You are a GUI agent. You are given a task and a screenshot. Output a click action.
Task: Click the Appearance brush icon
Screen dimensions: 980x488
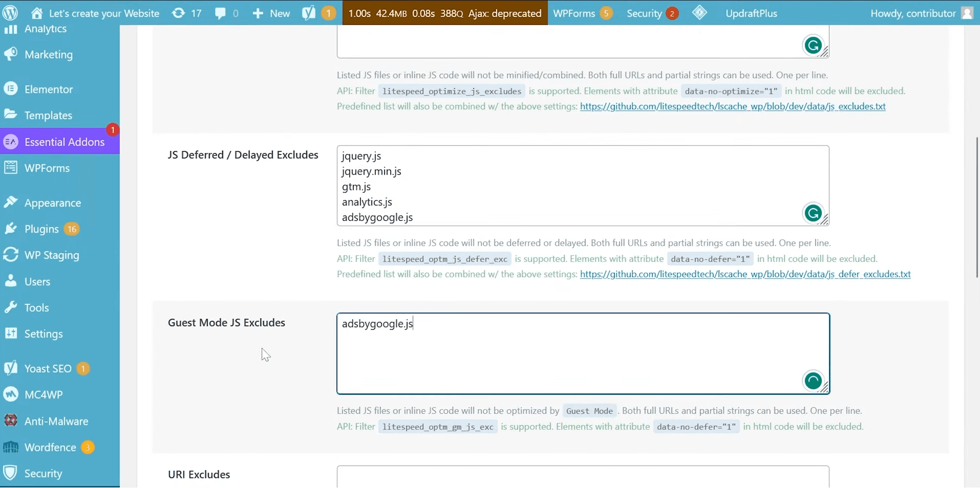[x=10, y=203]
